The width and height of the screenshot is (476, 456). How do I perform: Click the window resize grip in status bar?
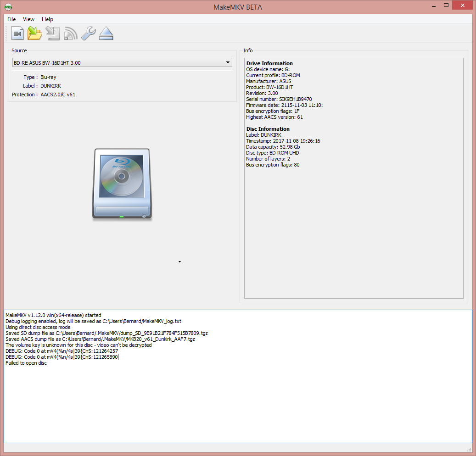click(x=469, y=449)
